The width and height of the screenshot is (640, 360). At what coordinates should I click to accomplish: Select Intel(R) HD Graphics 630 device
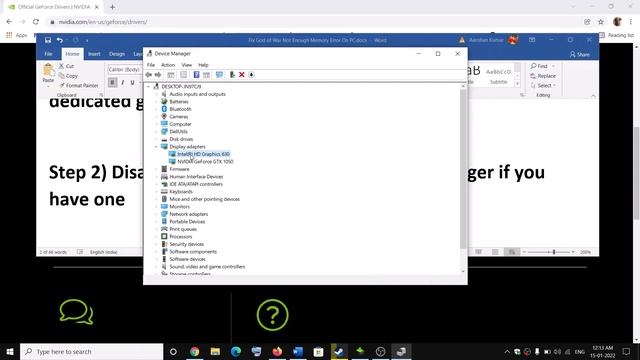point(203,154)
